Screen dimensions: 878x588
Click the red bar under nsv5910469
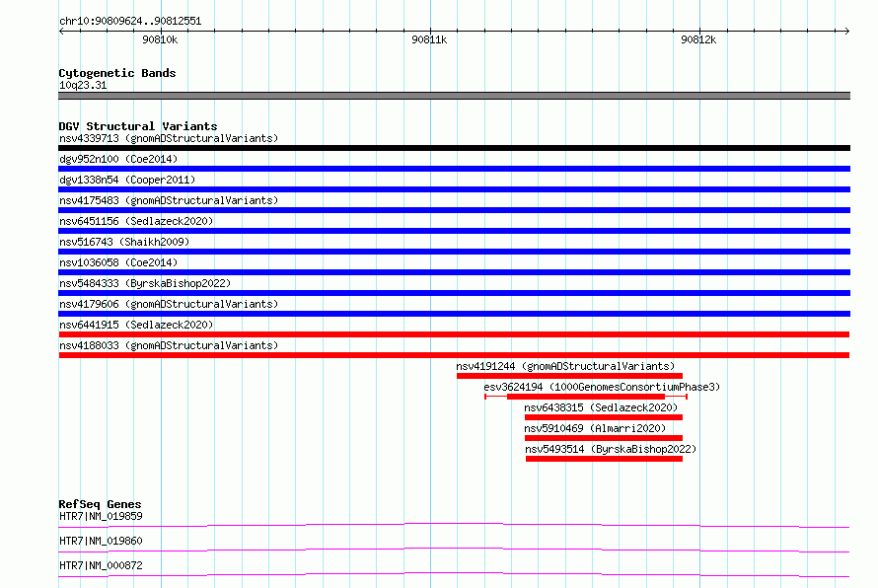click(604, 438)
